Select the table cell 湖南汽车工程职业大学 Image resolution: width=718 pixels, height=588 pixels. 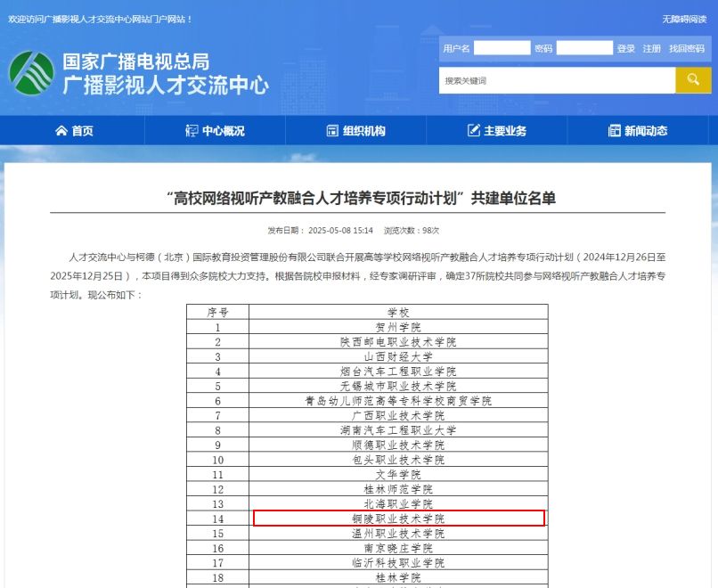click(x=398, y=430)
